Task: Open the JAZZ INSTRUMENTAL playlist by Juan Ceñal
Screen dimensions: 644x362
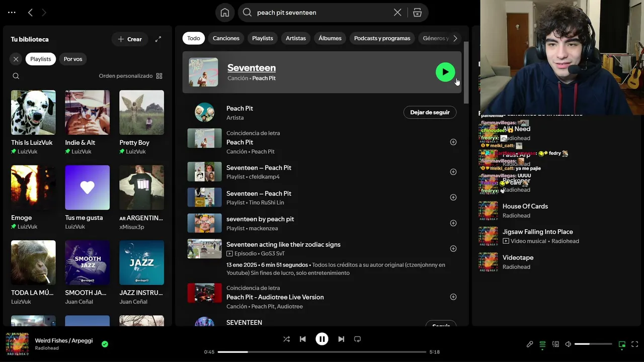Action: click(x=141, y=273)
